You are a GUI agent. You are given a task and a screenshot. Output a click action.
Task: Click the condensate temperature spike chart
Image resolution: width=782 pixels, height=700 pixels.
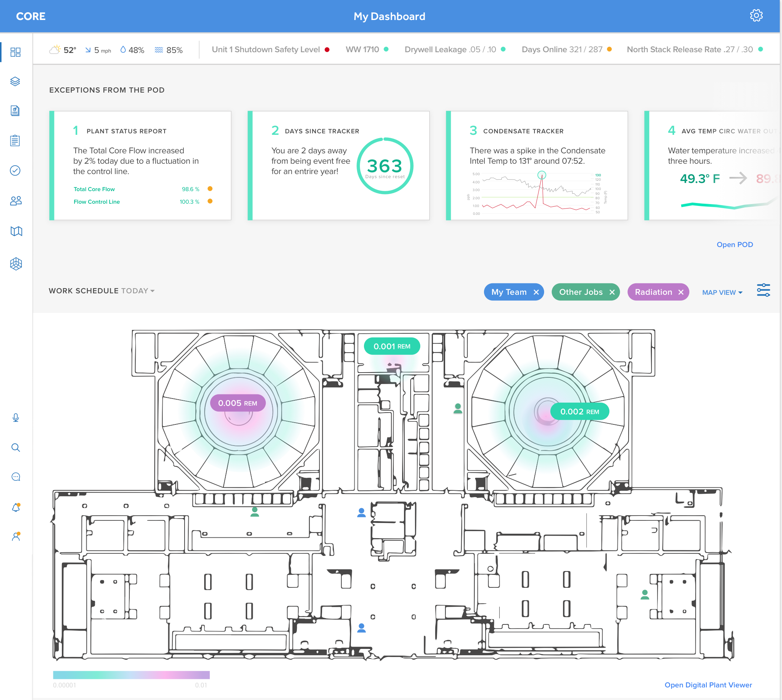[x=538, y=193]
